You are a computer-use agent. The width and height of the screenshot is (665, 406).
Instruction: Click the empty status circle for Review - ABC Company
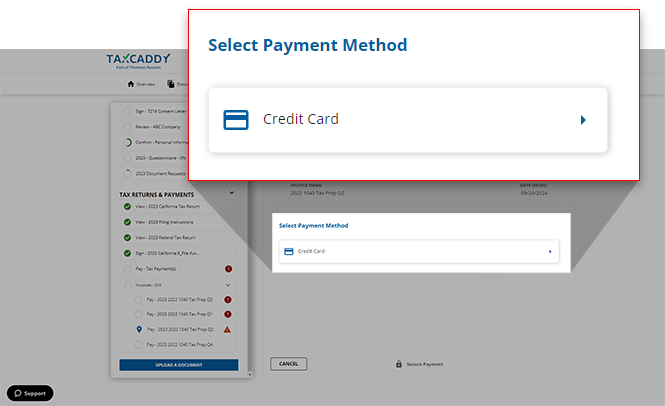pos(127,127)
